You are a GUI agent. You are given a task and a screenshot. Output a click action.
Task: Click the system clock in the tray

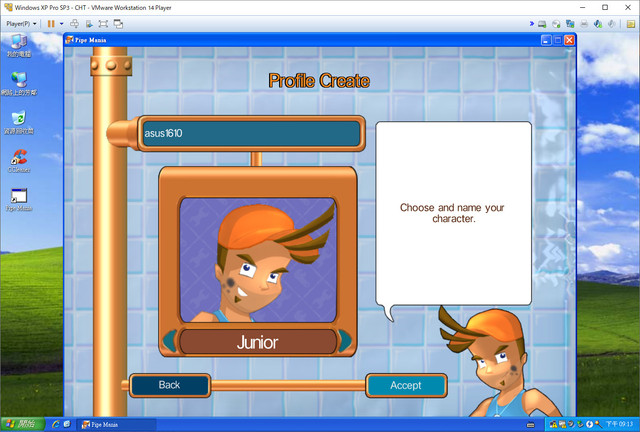(x=619, y=424)
